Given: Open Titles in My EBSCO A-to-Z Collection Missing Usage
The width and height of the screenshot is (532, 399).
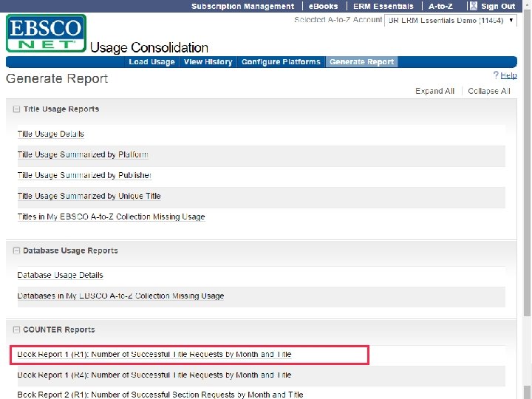Looking at the screenshot, I should point(112,216).
